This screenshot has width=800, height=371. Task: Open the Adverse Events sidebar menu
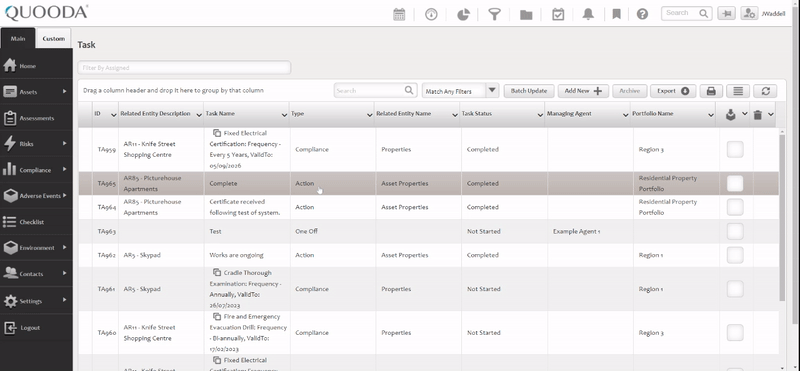[36, 196]
